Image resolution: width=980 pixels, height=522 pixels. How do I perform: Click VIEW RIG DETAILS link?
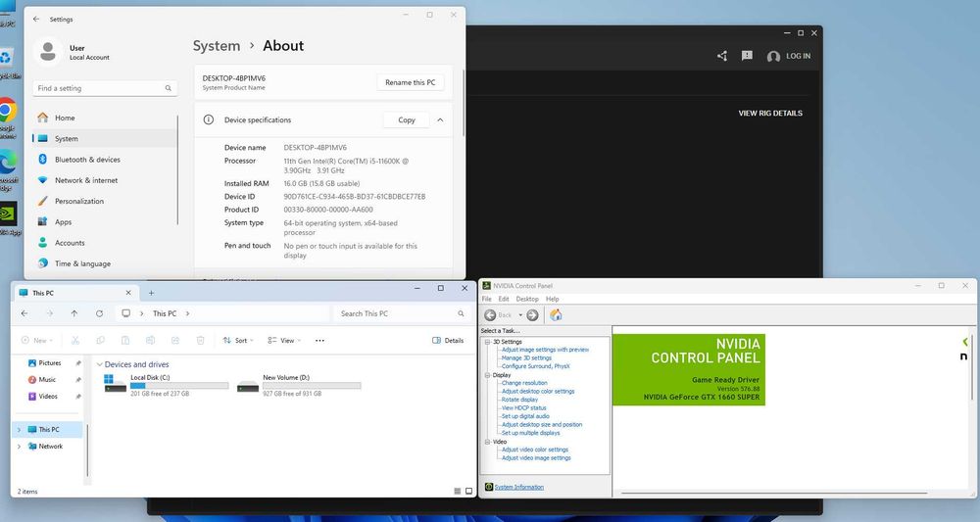pos(770,113)
